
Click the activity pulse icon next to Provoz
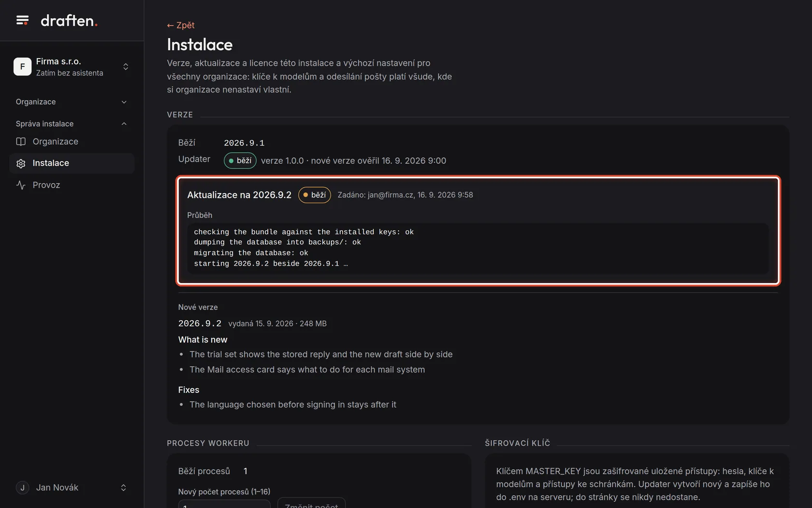21,185
